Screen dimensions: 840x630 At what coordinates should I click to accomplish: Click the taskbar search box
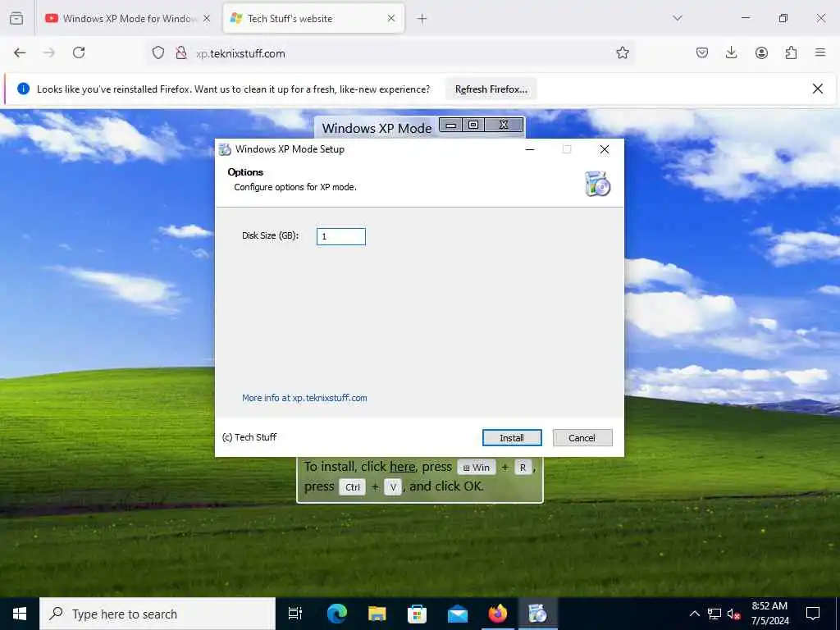coord(157,614)
